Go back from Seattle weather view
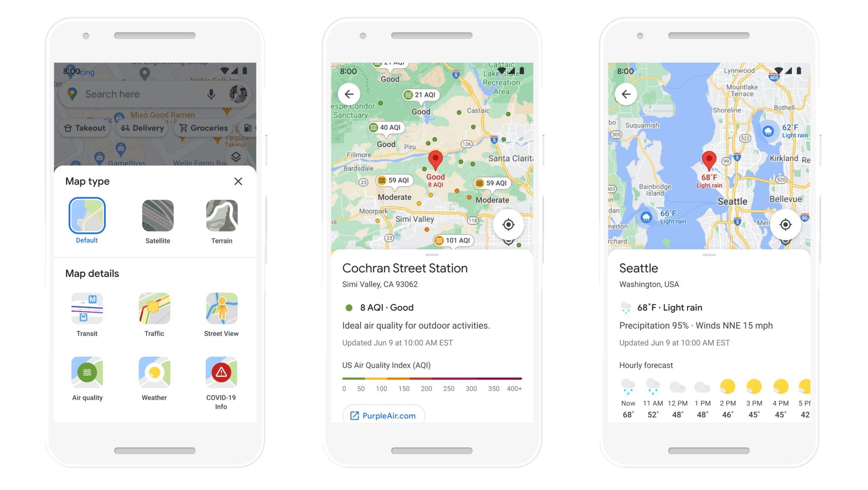This screenshot has width=868, height=490. coord(626,94)
